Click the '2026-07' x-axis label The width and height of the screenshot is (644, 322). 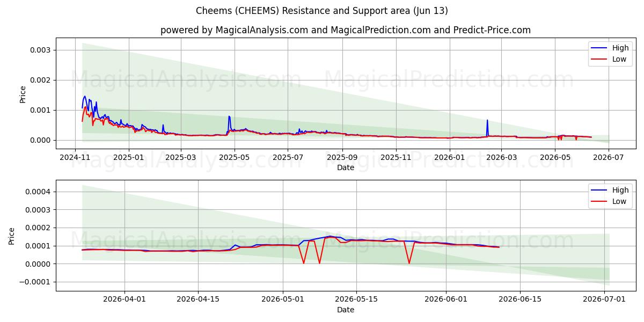point(608,157)
